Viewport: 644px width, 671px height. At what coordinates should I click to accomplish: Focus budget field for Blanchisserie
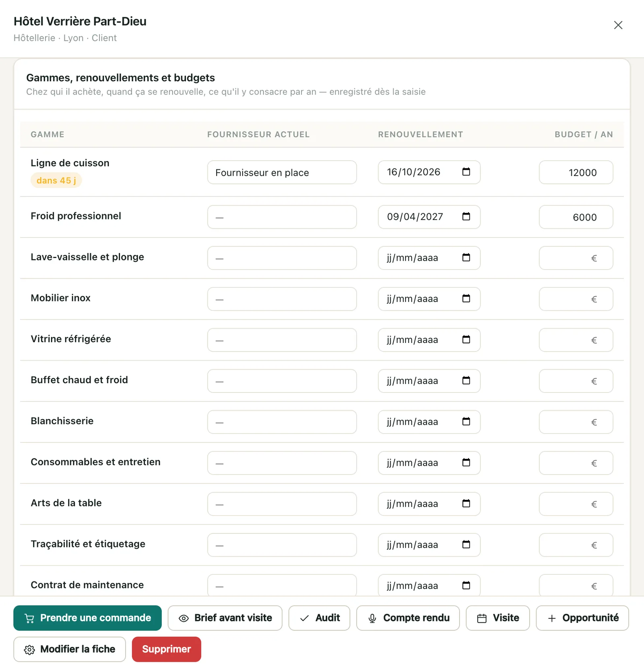tap(576, 422)
